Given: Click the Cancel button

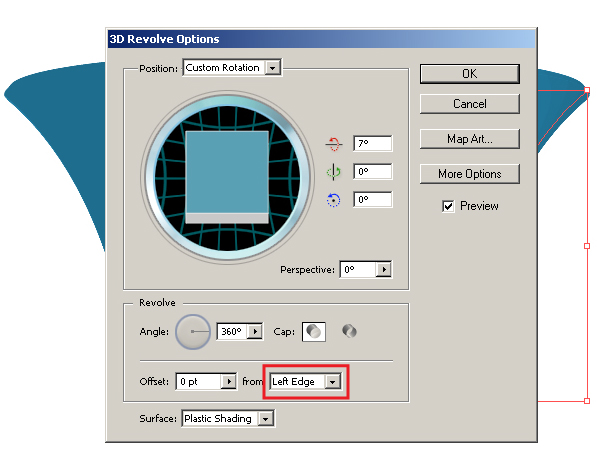Looking at the screenshot, I should [x=470, y=104].
